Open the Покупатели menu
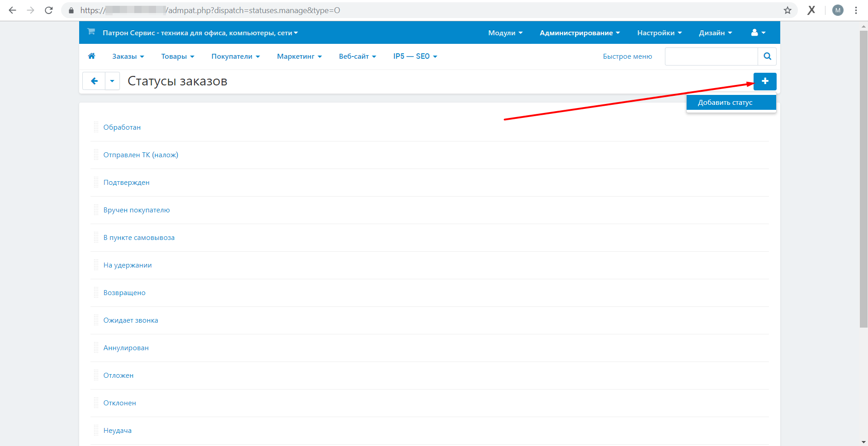868x446 pixels. (x=236, y=56)
